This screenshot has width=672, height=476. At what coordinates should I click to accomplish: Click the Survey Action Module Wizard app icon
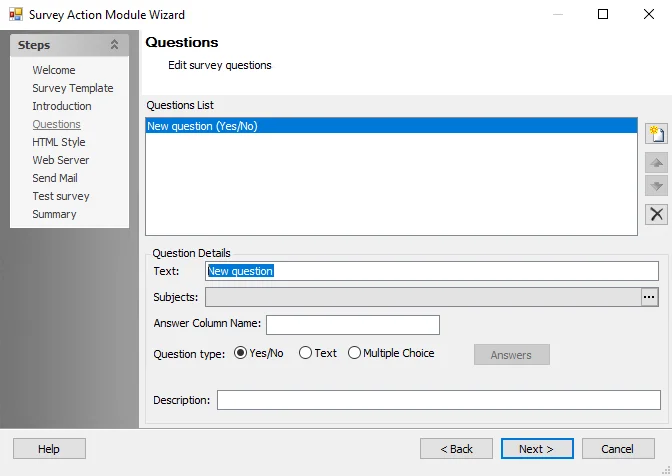click(x=16, y=15)
